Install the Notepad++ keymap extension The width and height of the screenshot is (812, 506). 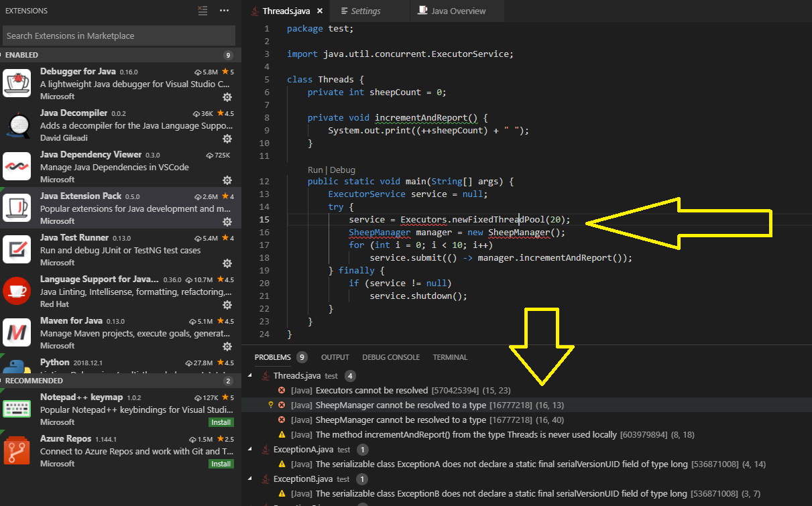click(221, 422)
